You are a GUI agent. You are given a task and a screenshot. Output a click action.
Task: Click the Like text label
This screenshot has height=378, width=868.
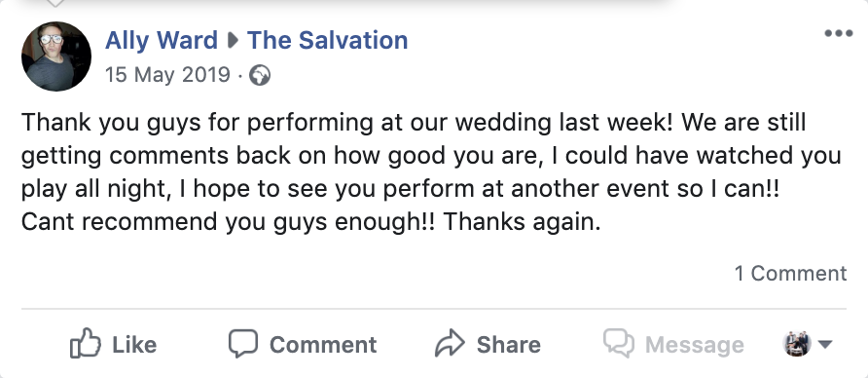click(x=134, y=345)
